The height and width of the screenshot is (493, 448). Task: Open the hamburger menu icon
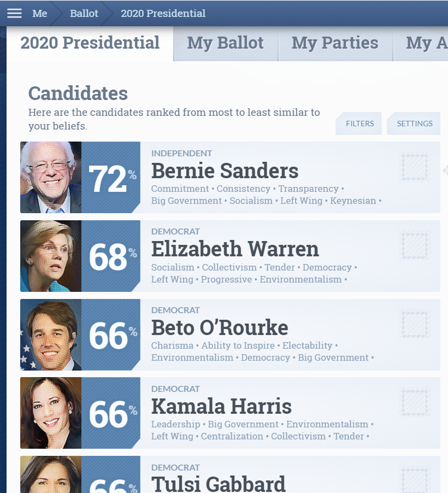(x=14, y=13)
